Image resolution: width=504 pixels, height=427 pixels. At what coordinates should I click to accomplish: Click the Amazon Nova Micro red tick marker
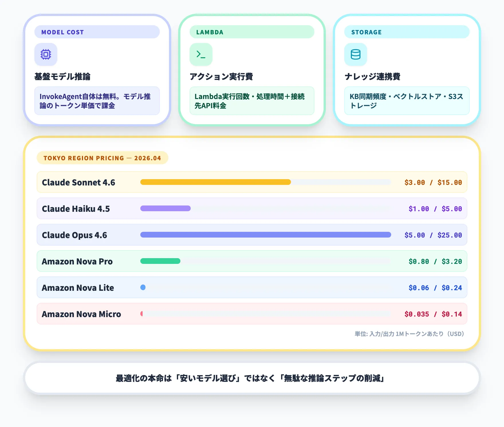pyautogui.click(x=141, y=314)
